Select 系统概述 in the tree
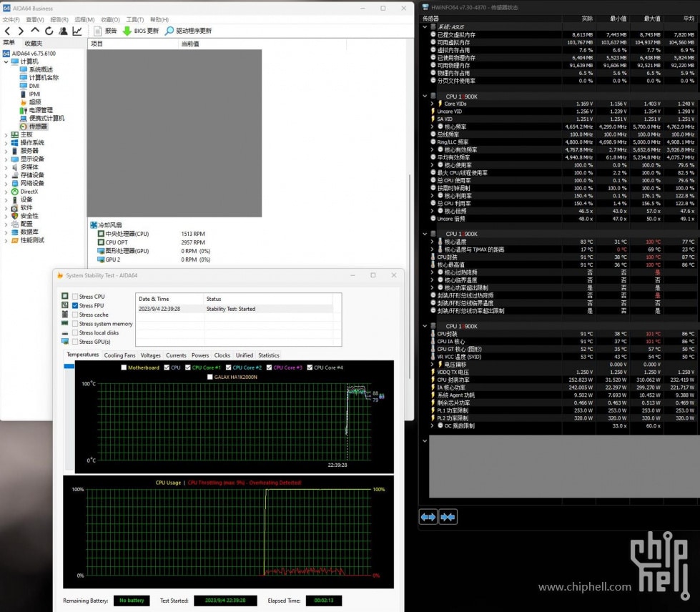The height and width of the screenshot is (612, 700). tap(41, 69)
